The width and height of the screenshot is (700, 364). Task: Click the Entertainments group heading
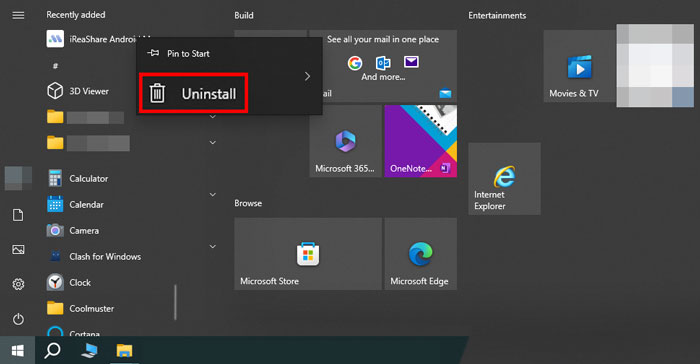click(497, 16)
